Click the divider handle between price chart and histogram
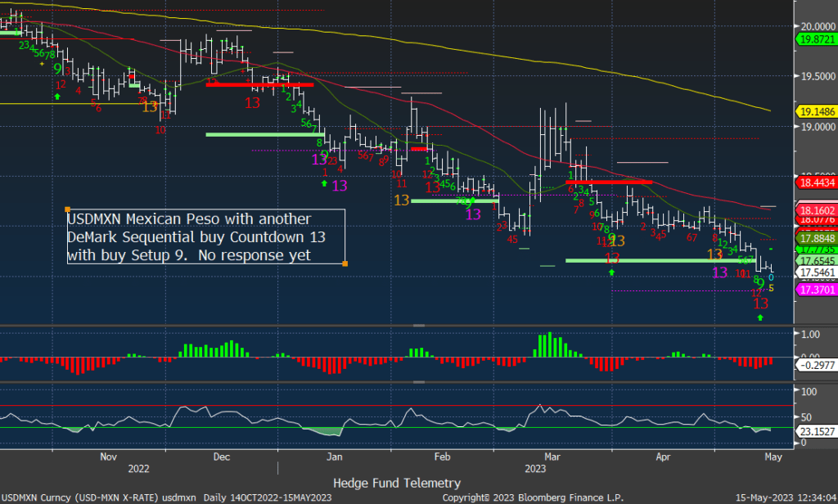 [419, 326]
